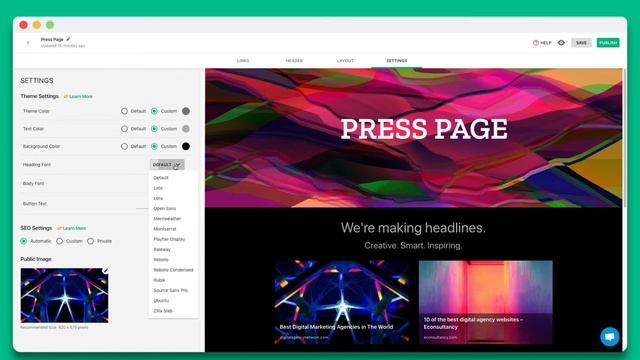Click the PUBLISH button
This screenshot has height=360, width=640.
point(608,42)
